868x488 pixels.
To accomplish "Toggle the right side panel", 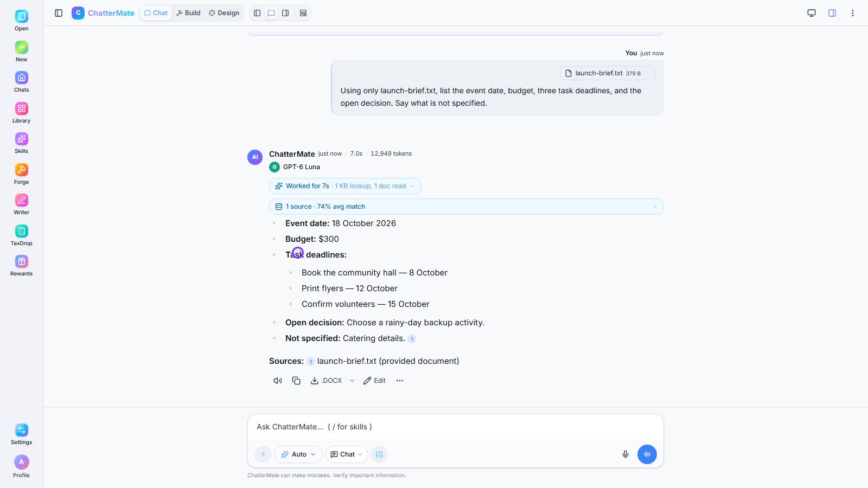I will (x=832, y=13).
